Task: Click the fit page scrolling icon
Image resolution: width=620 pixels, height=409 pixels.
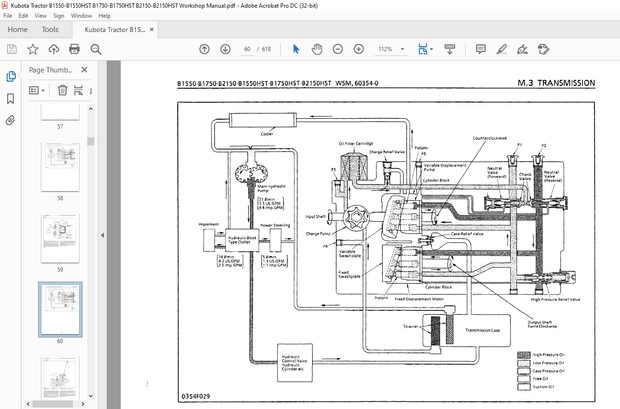Action: point(423,49)
